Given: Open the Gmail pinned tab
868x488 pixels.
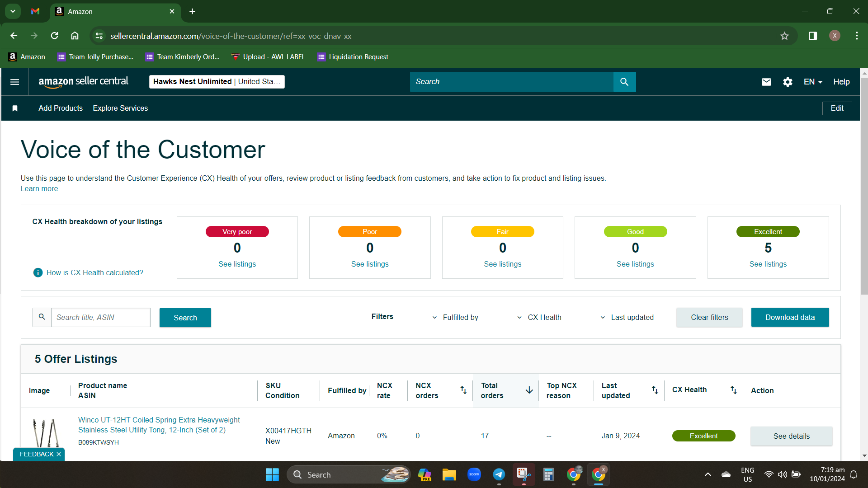Looking at the screenshot, I should pos(35,11).
